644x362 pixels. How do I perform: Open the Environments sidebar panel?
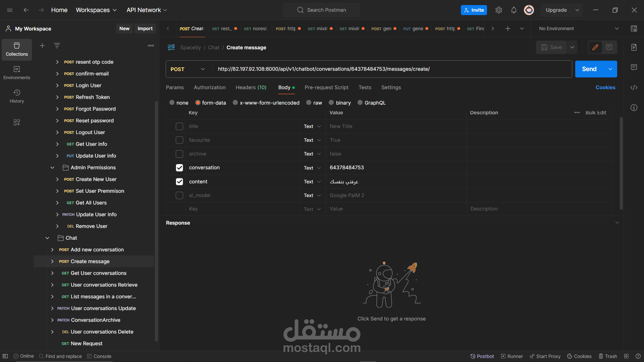17,73
